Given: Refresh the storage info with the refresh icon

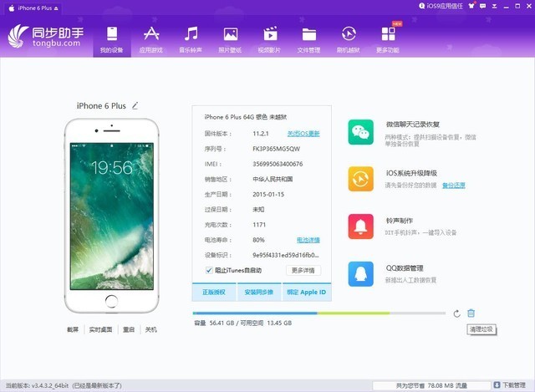Looking at the screenshot, I should (457, 313).
